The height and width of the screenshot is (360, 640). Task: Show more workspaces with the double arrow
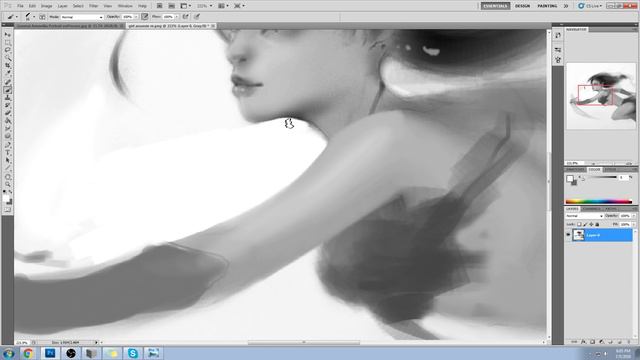point(566,6)
